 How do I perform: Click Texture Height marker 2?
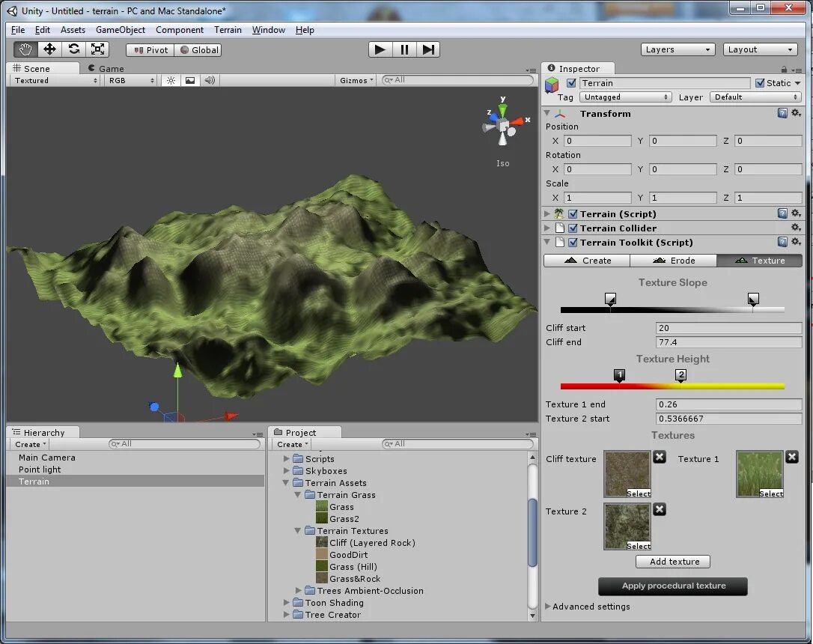(x=680, y=375)
